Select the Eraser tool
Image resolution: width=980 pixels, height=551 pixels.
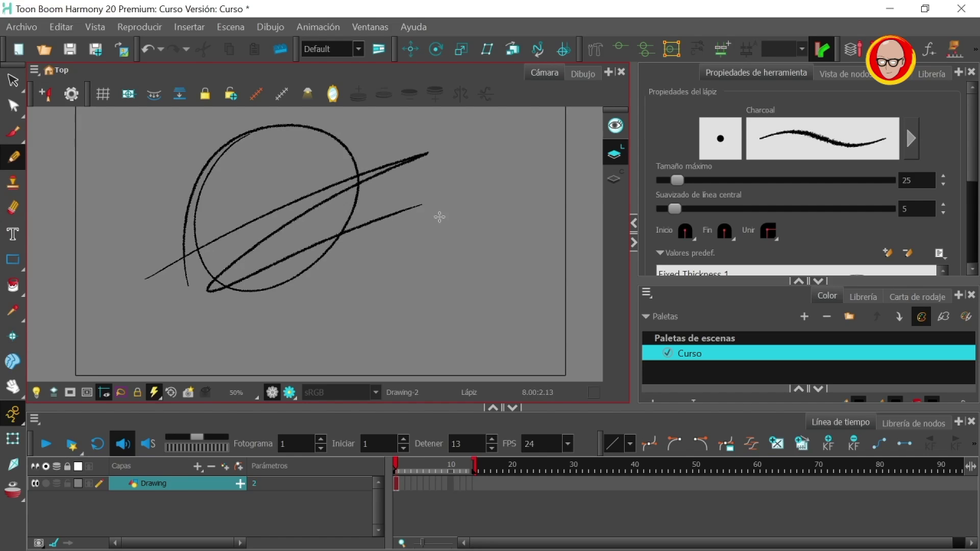click(13, 207)
